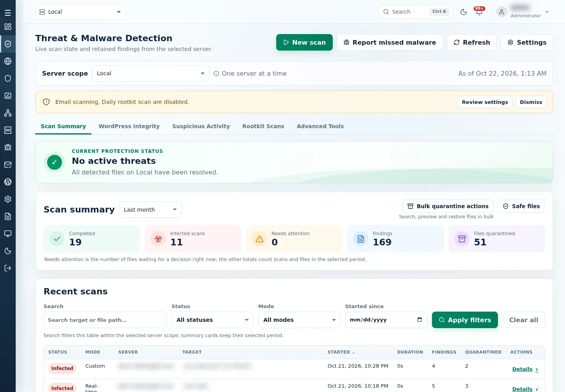Screen dimensions: 565x392
Task: Expand the All modes filter dropdown
Action: tap(299, 320)
